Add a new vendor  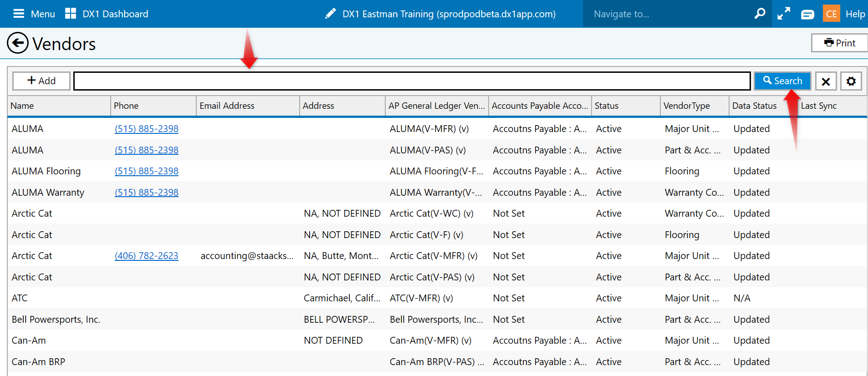click(x=41, y=81)
